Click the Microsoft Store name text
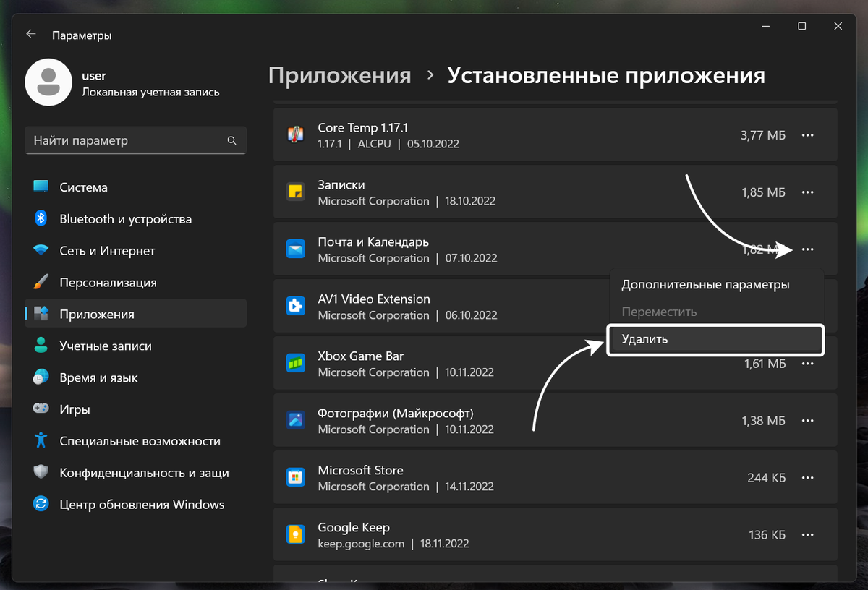Screen dimensions: 868x590 pyautogui.click(x=361, y=471)
